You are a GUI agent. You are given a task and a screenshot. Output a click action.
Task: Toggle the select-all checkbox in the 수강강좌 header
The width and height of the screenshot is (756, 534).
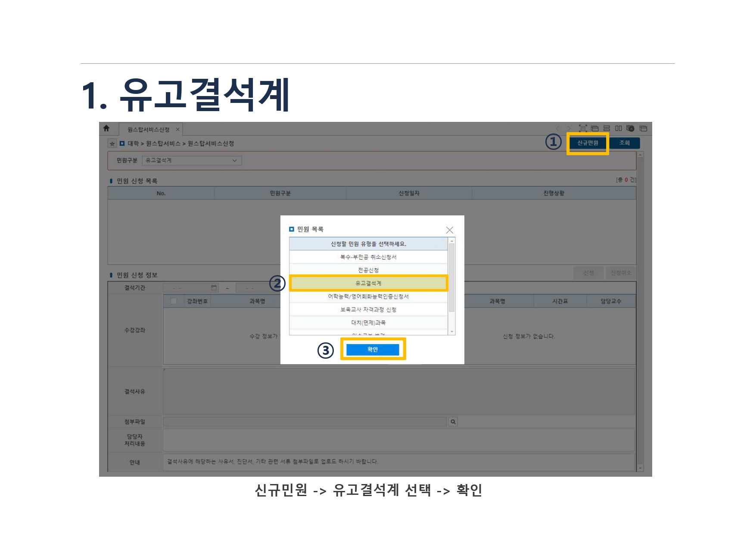(x=174, y=301)
